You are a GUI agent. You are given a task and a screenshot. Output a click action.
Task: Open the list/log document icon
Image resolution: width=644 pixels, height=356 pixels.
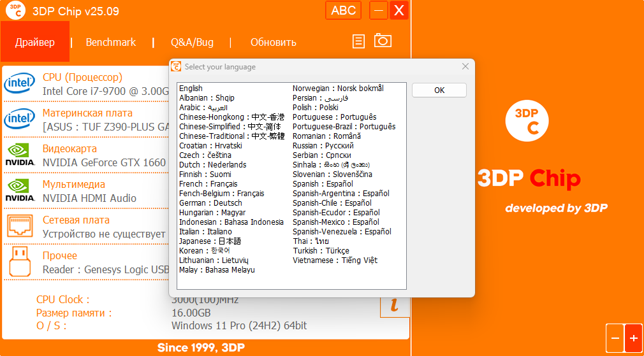coord(358,41)
